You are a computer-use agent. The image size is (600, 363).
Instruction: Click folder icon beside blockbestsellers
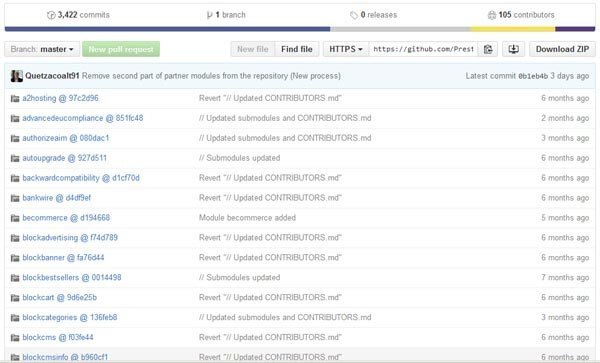15,278
